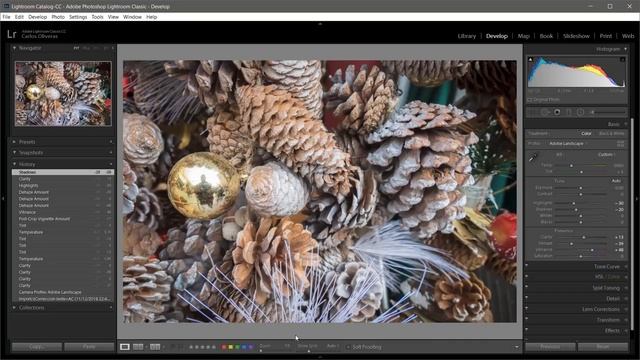The width and height of the screenshot is (640, 360).
Task: Hide the top module picker panel arrow
Action: point(320,24)
